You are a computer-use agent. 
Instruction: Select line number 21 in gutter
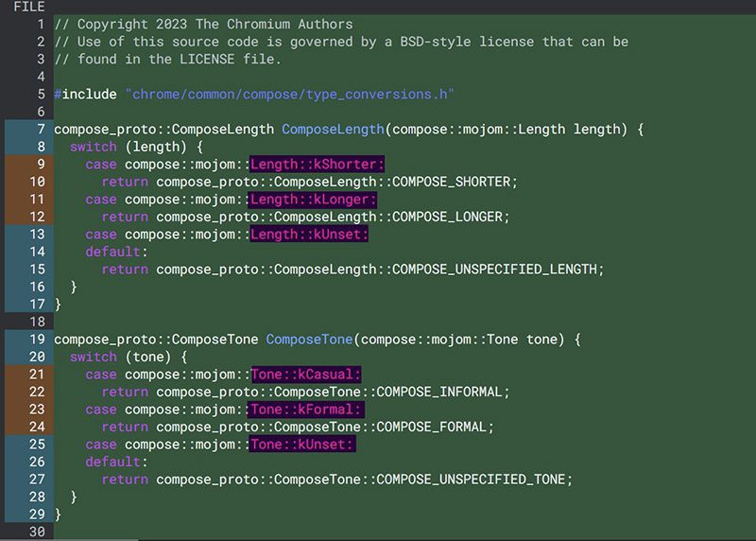(37, 374)
